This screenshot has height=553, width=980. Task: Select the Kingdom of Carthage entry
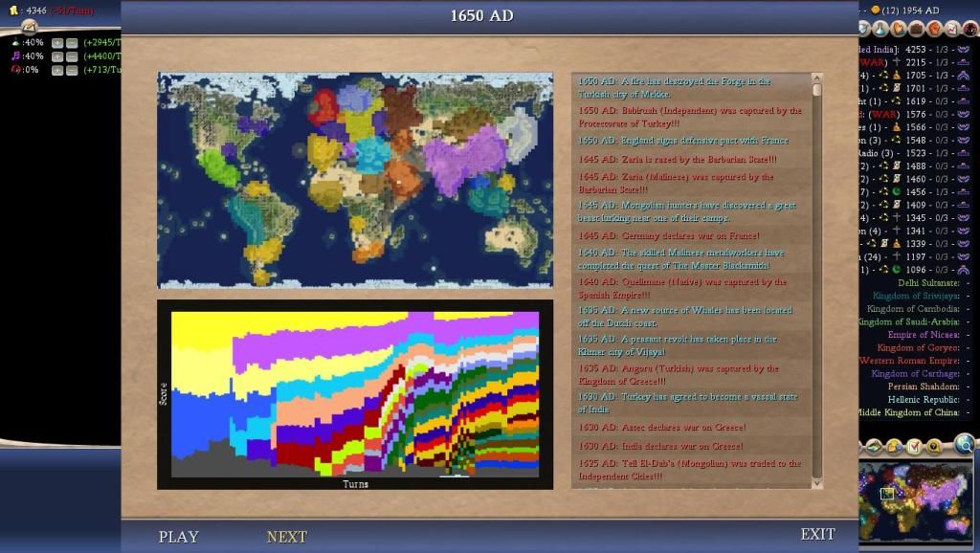click(x=916, y=374)
